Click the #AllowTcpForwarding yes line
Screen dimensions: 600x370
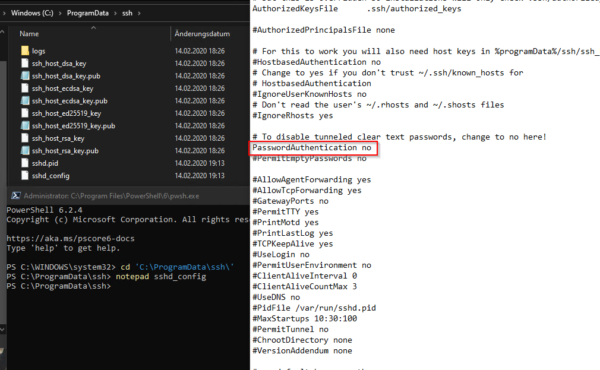click(307, 190)
